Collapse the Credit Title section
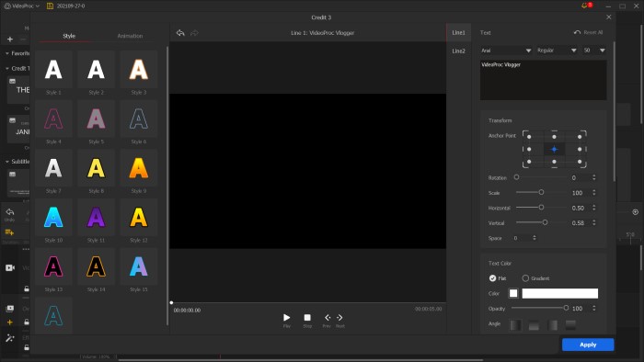This screenshot has height=362, width=644. (x=7, y=69)
